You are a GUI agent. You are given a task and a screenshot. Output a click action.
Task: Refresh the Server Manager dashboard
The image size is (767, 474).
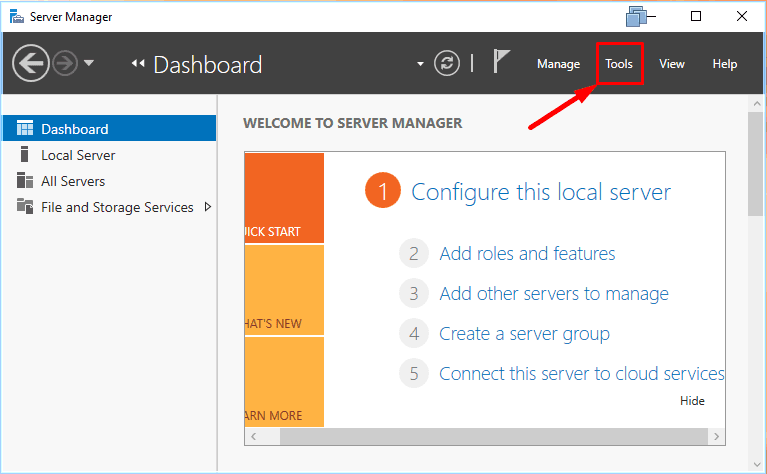[x=447, y=63]
